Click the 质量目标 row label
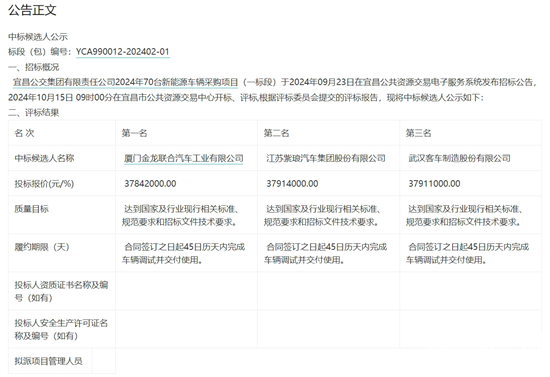Image resolution: width=550 pixels, height=377 pixels. [31, 209]
